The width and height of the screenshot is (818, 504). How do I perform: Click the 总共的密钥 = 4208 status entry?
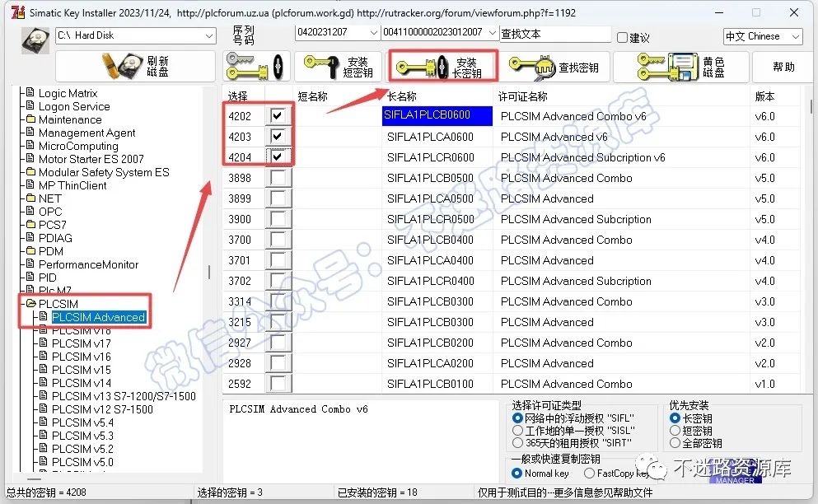tap(46, 492)
